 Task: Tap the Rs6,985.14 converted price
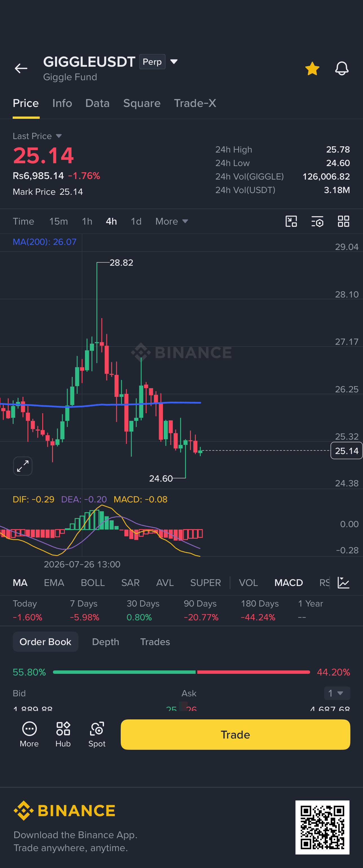(x=38, y=176)
